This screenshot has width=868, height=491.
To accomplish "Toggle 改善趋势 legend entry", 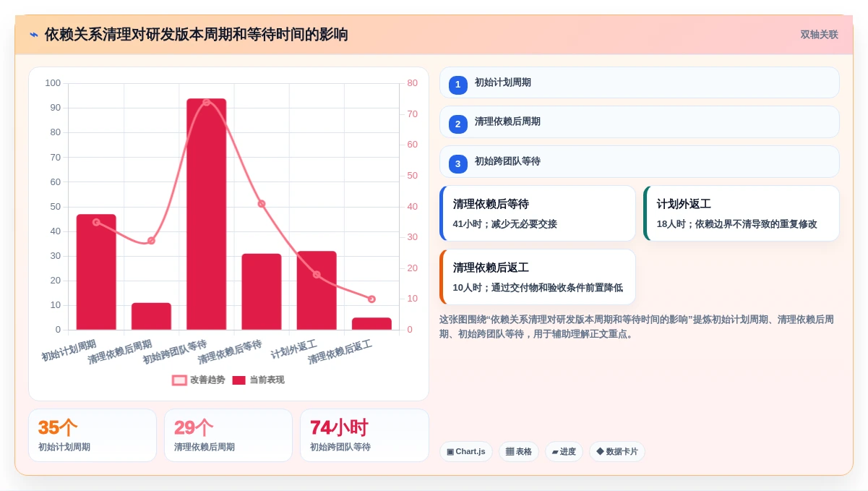I will pos(199,380).
